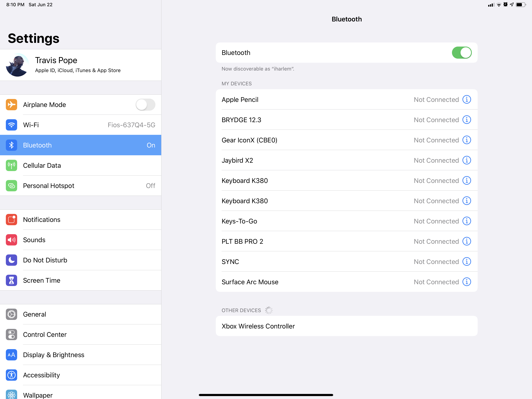Open info for Apple Pencil
Viewport: 532px width, 399px height.
(467, 99)
